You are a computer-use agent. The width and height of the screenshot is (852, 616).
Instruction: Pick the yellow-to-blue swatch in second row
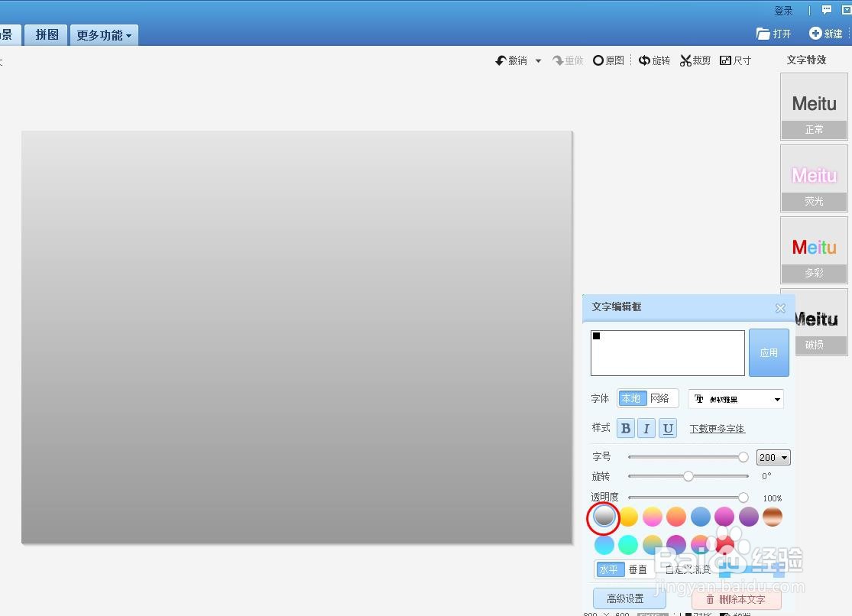coord(652,544)
